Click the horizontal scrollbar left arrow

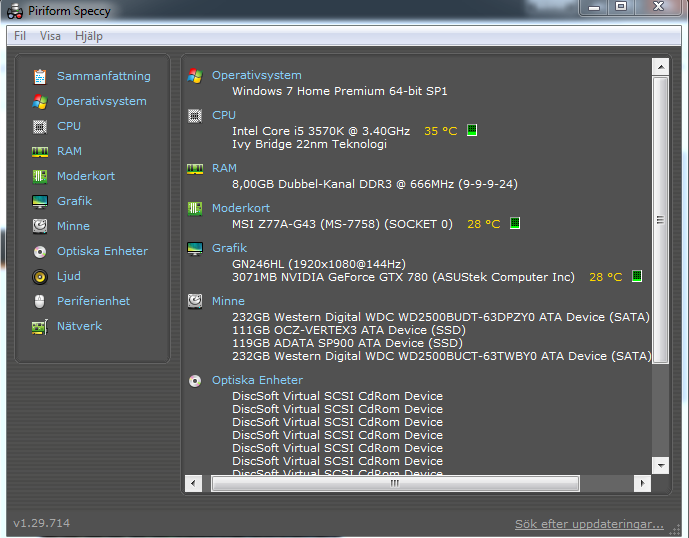[x=193, y=483]
